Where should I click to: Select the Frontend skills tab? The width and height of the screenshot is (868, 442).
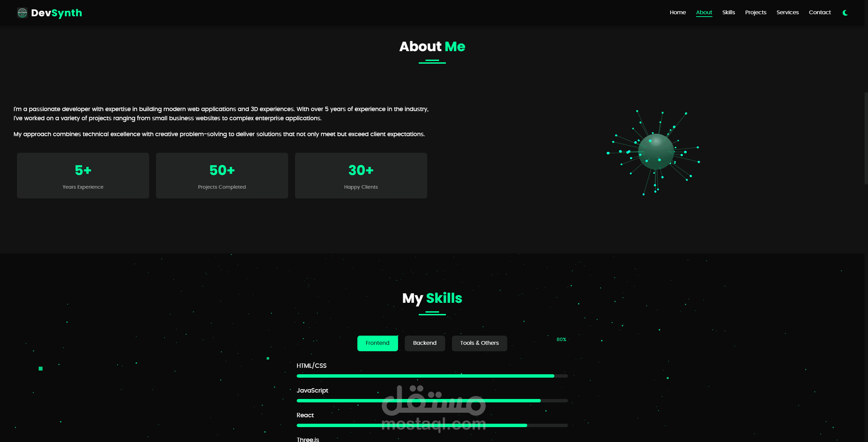point(377,343)
